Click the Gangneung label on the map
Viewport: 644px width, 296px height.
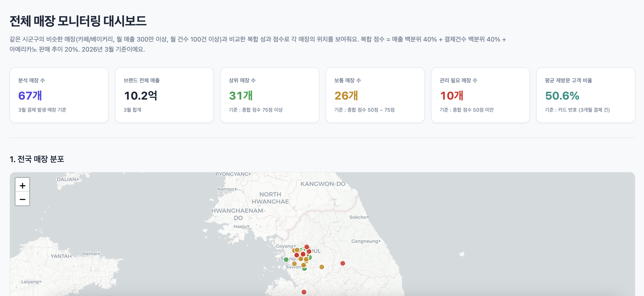pyautogui.click(x=365, y=241)
